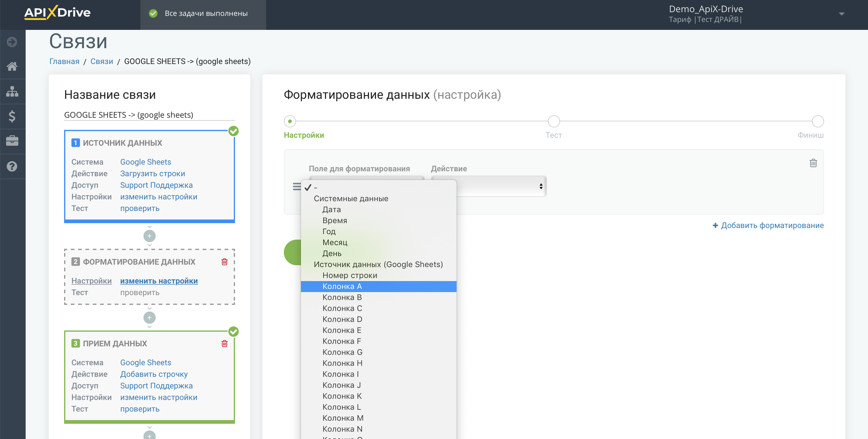Select the Финиш step circle
The image size is (868, 439).
(x=817, y=121)
